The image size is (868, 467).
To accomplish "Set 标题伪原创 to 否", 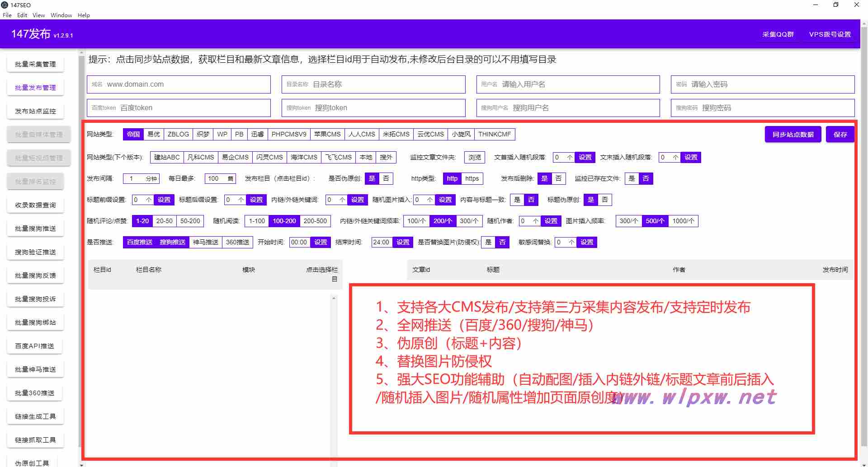I will point(605,200).
